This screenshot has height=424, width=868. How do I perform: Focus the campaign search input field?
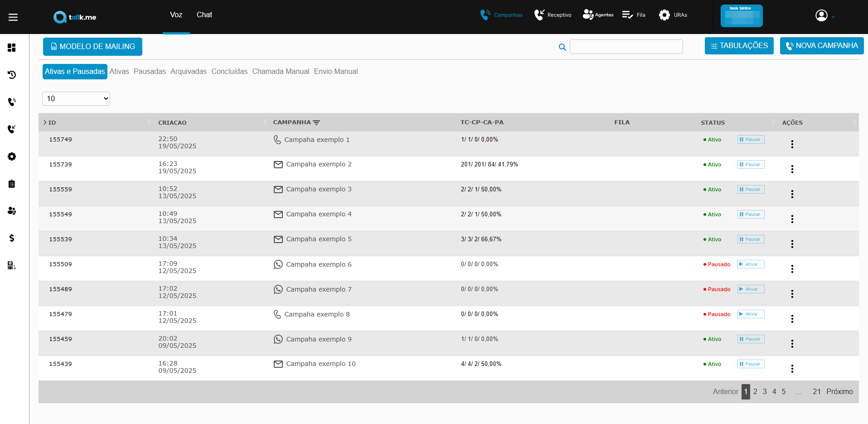click(x=626, y=47)
